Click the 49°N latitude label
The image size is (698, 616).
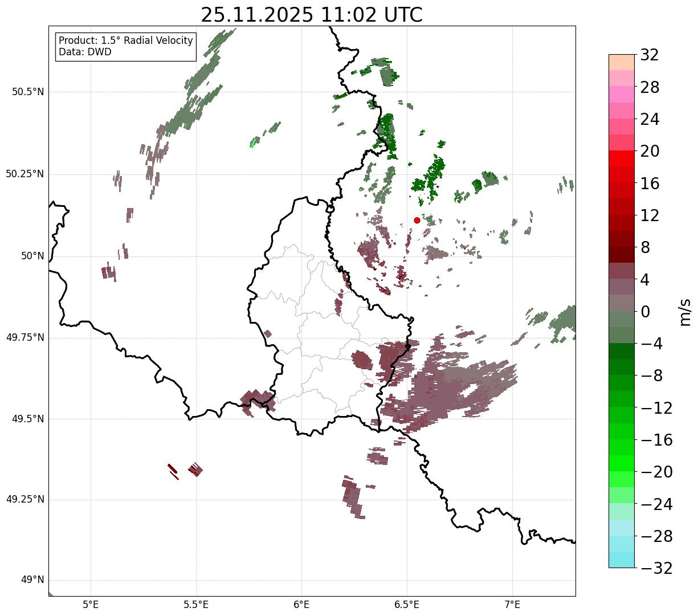pyautogui.click(x=32, y=580)
